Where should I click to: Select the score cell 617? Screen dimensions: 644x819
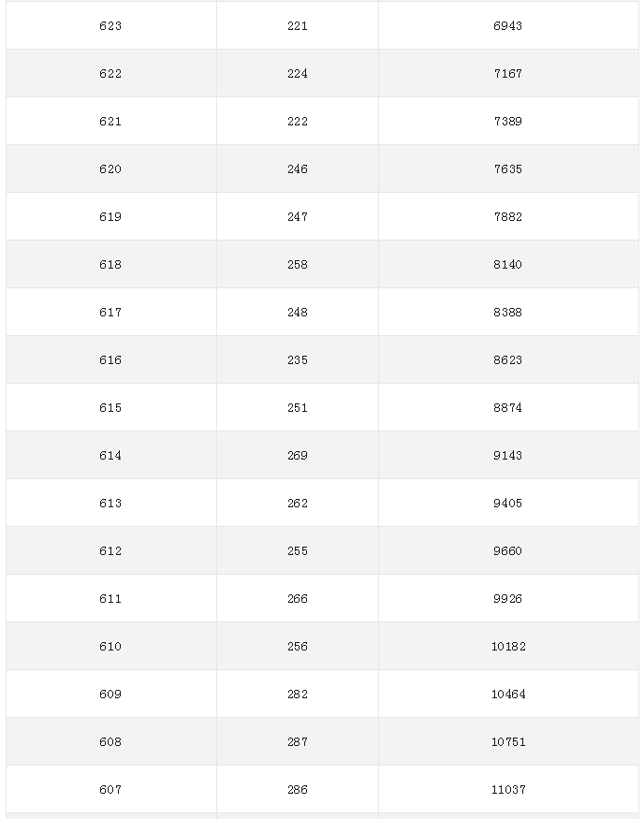(110, 313)
